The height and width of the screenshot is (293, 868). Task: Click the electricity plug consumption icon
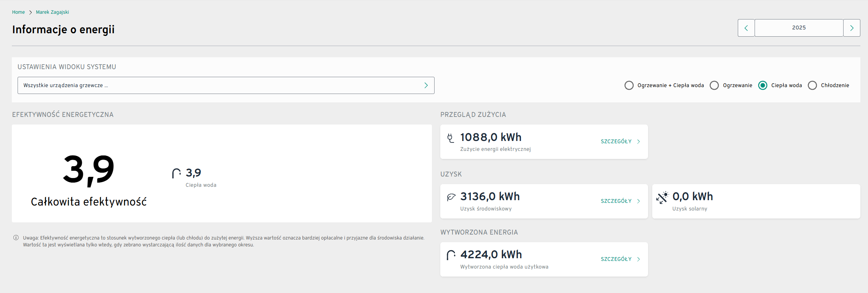(x=451, y=138)
